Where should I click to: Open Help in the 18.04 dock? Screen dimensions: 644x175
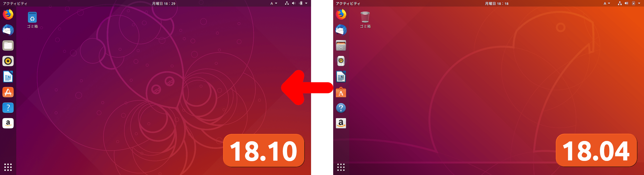341,108
